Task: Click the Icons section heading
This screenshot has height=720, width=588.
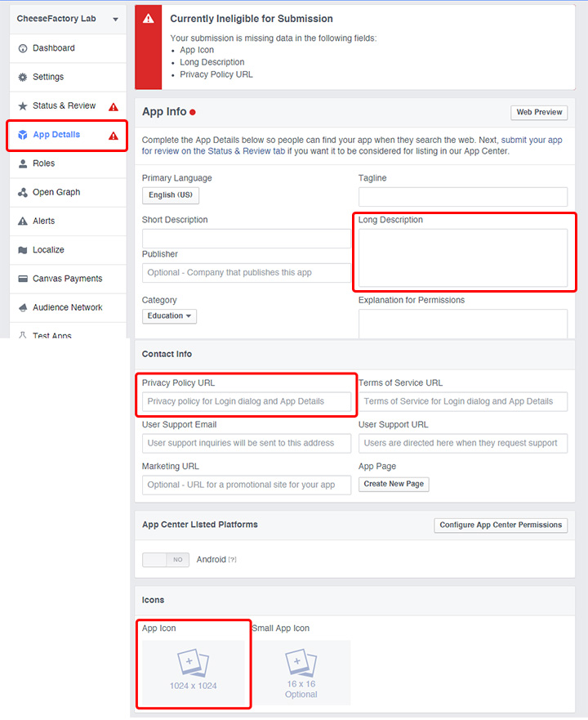Action: click(153, 600)
